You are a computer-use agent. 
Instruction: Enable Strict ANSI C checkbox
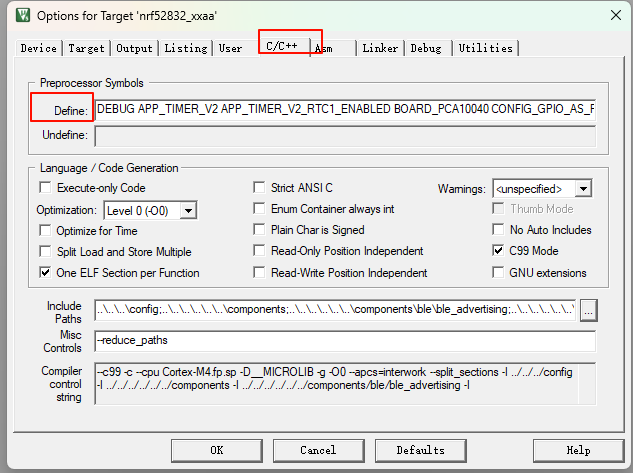(260, 188)
